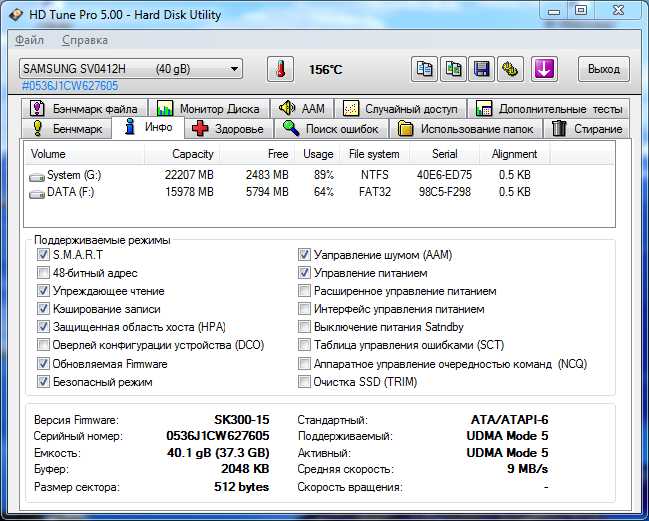Toggle Расширенное управление питанием checkbox
The height and width of the screenshot is (521, 649).
tap(304, 291)
